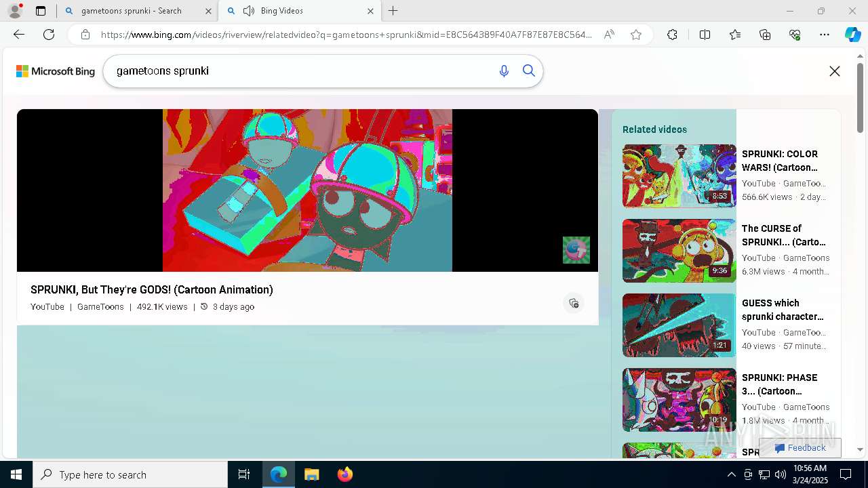
Task: Save video to collection icon
Action: click(574, 303)
